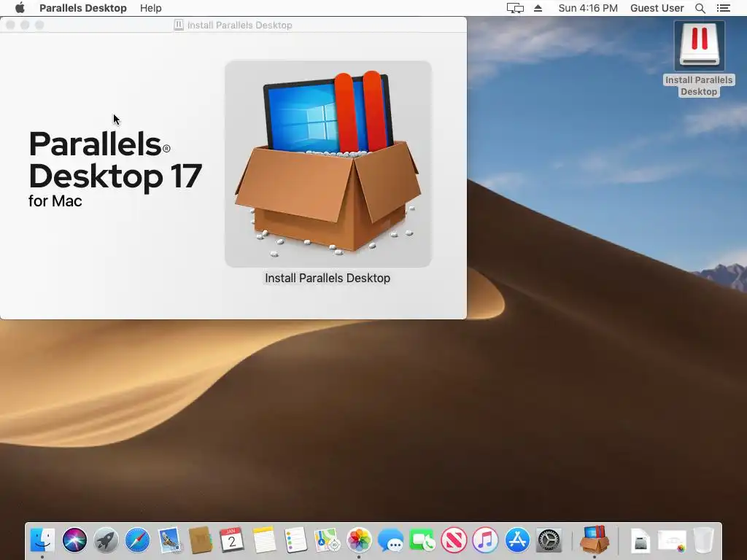The height and width of the screenshot is (560, 747).
Task: Open News from the Dock
Action: [454, 540]
